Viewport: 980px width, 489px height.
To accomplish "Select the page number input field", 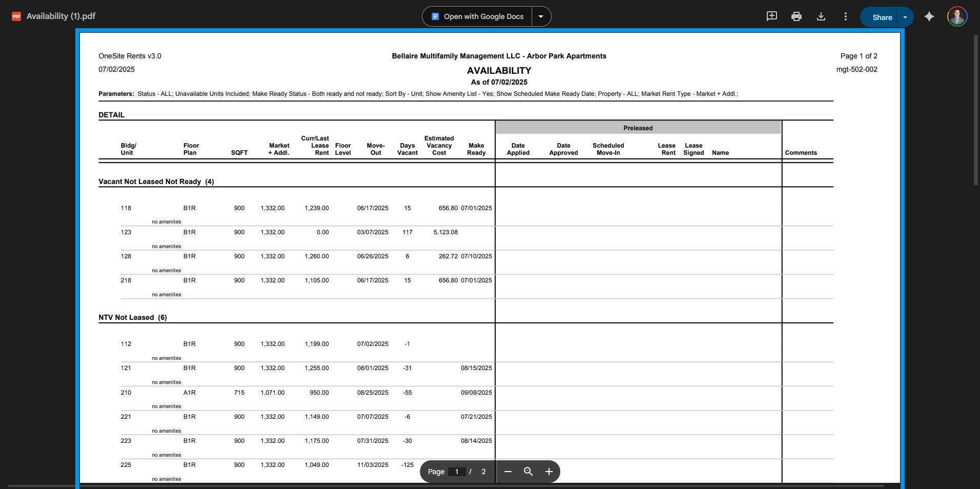I will pos(457,472).
